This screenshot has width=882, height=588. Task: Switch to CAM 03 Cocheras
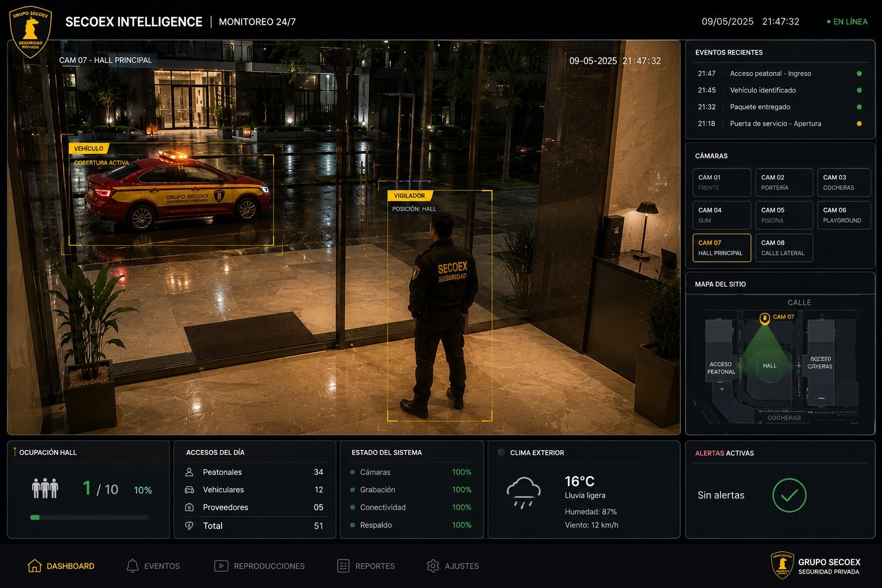coord(844,183)
